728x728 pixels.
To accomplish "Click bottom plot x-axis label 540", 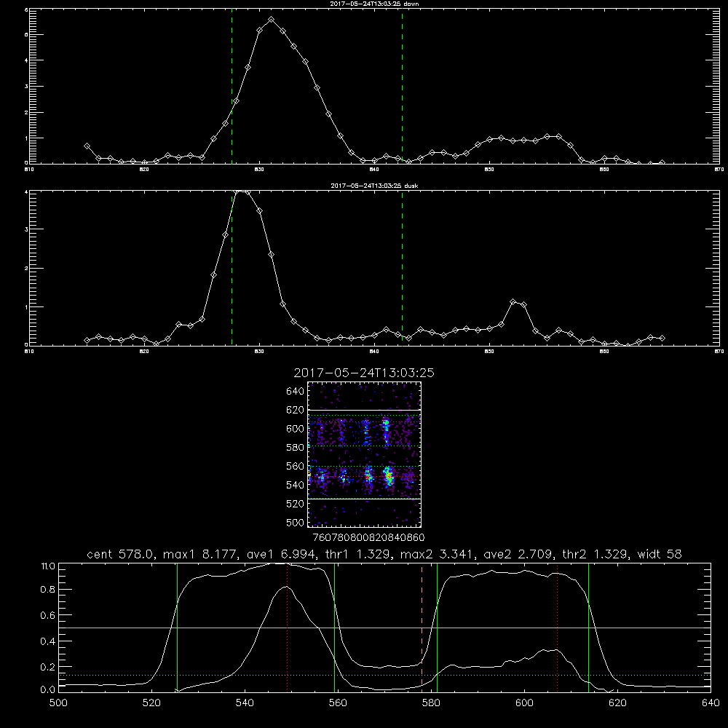I will 245,703.
